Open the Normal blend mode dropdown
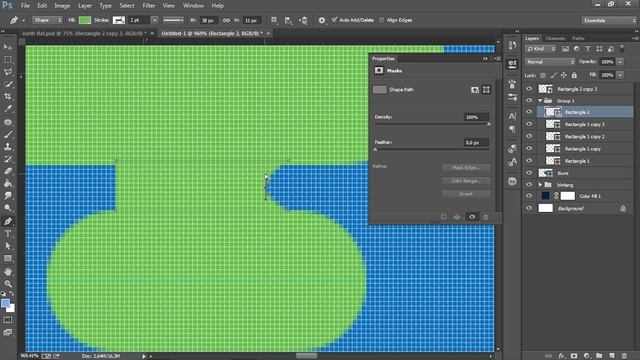The width and height of the screenshot is (640, 360). coord(550,62)
